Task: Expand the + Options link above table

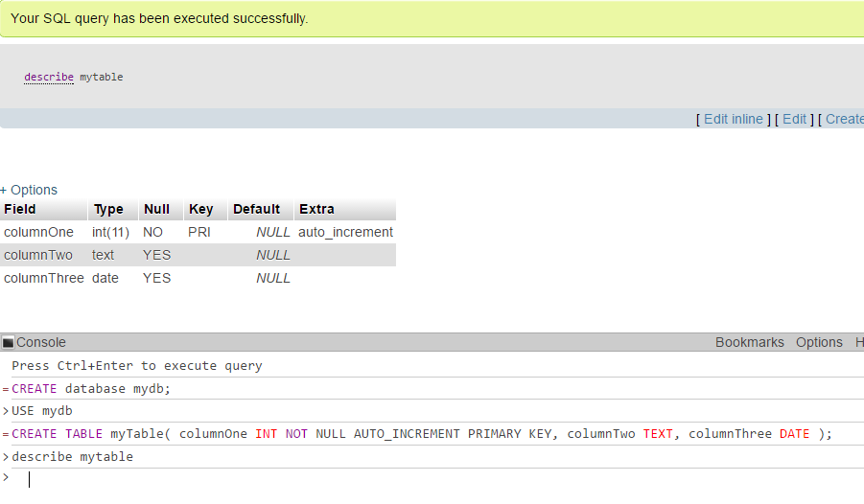Action: click(29, 190)
